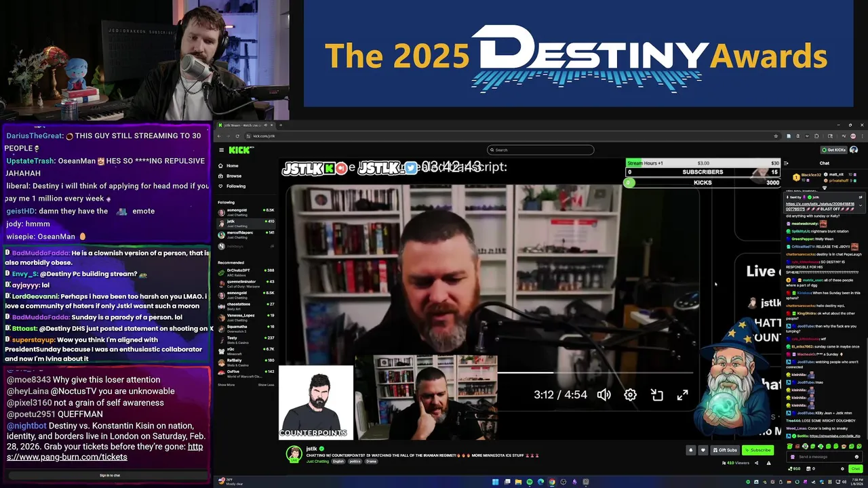This screenshot has width=868, height=488.
Task: Click the Gift Subs button
Action: 725,450
